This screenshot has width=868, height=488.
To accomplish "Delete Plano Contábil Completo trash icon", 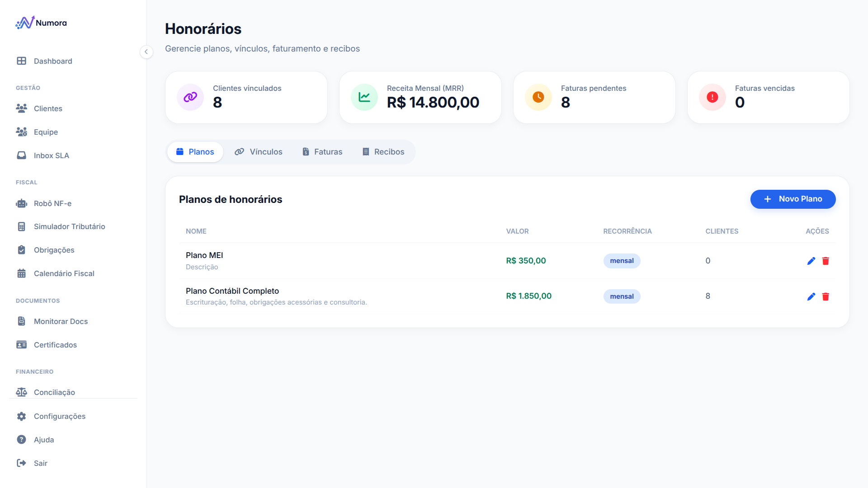I will [x=826, y=296].
